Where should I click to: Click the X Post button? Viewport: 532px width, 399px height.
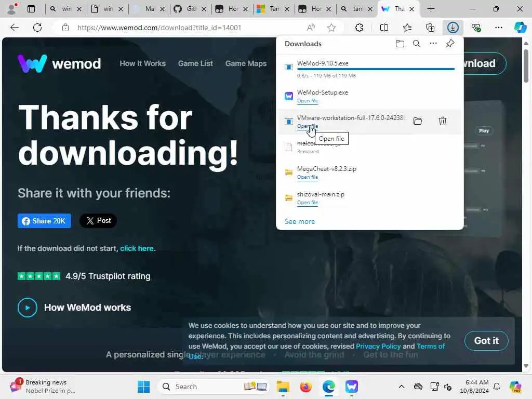tap(98, 221)
